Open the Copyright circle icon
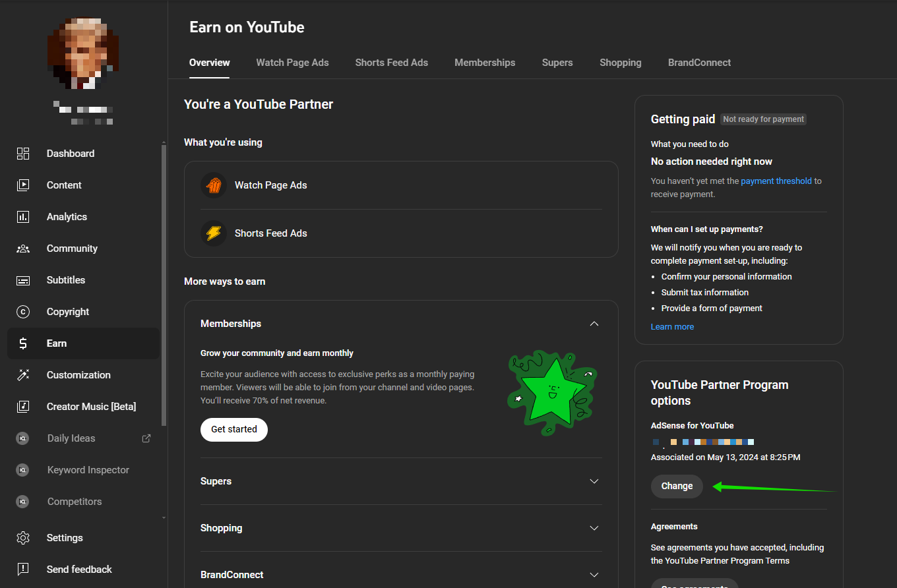 click(x=23, y=312)
